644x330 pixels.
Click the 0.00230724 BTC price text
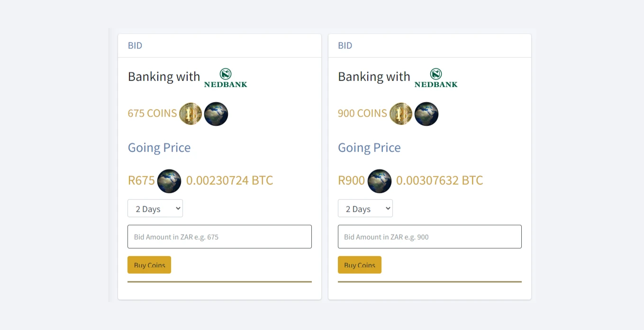229,180
